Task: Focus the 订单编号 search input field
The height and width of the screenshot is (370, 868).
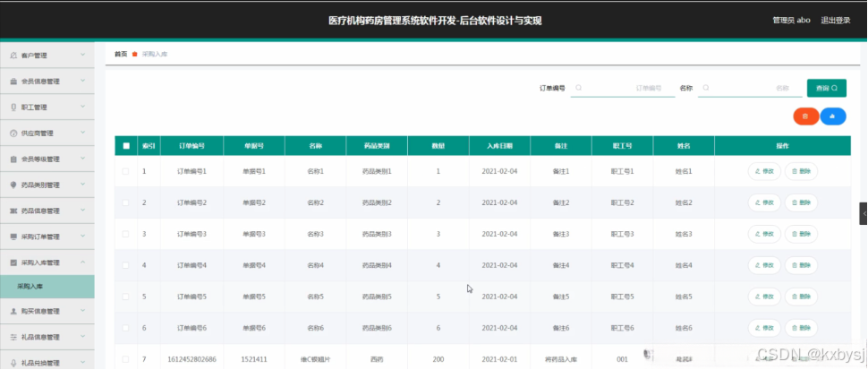Action: tap(623, 88)
